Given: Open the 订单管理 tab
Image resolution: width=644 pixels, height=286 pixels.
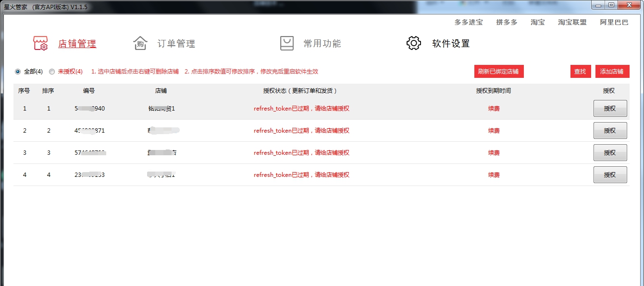Looking at the screenshot, I should pos(176,44).
